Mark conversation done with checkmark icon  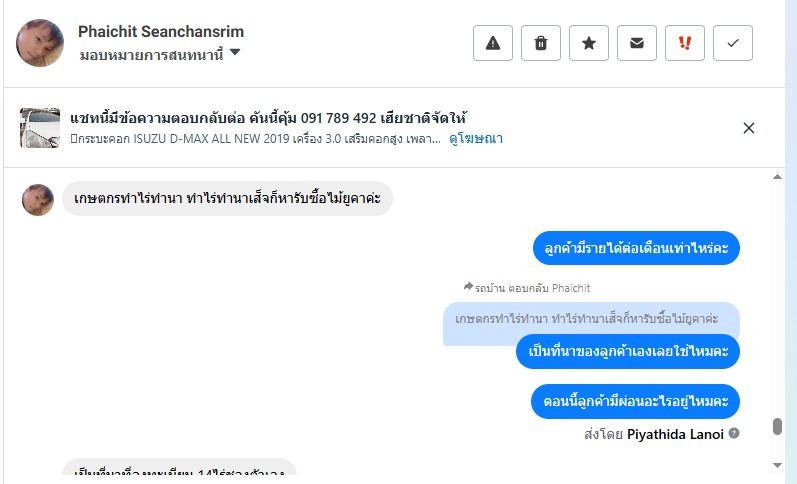pyautogui.click(x=733, y=43)
